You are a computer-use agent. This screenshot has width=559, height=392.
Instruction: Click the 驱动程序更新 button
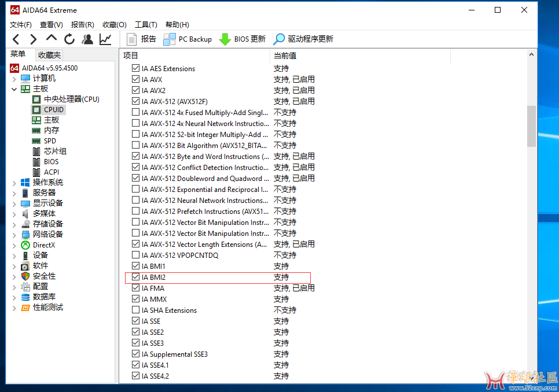pos(303,39)
